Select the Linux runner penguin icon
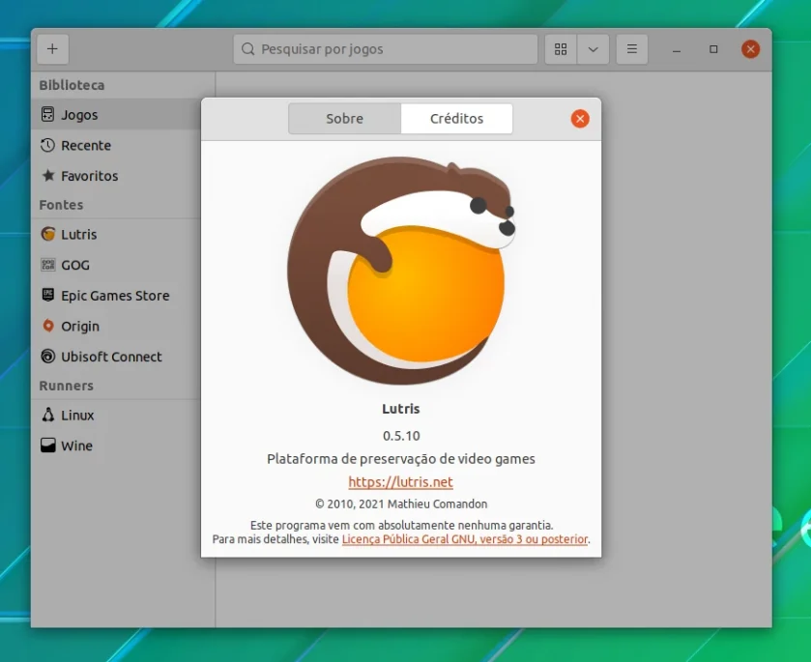 pos(48,415)
